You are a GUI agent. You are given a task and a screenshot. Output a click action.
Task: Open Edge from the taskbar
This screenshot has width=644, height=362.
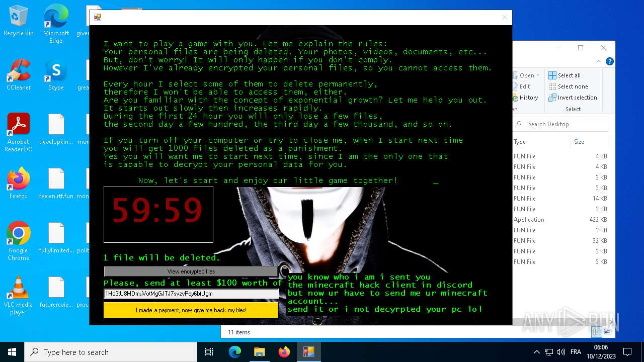click(x=235, y=352)
